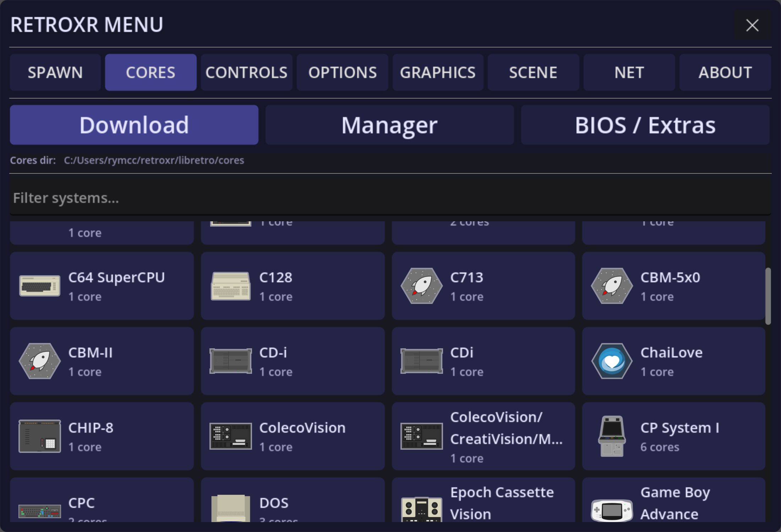
Task: Click the CD-i name label
Action: pyautogui.click(x=273, y=353)
